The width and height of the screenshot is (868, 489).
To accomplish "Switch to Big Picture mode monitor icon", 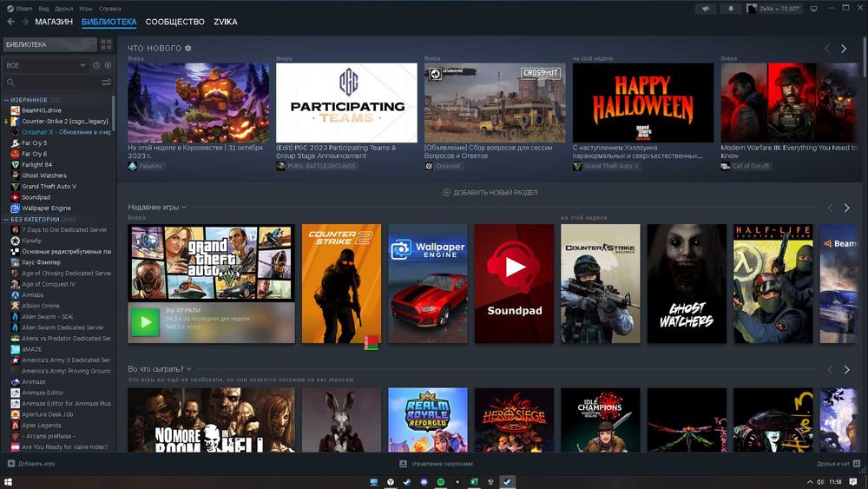I will pyautogui.click(x=813, y=9).
